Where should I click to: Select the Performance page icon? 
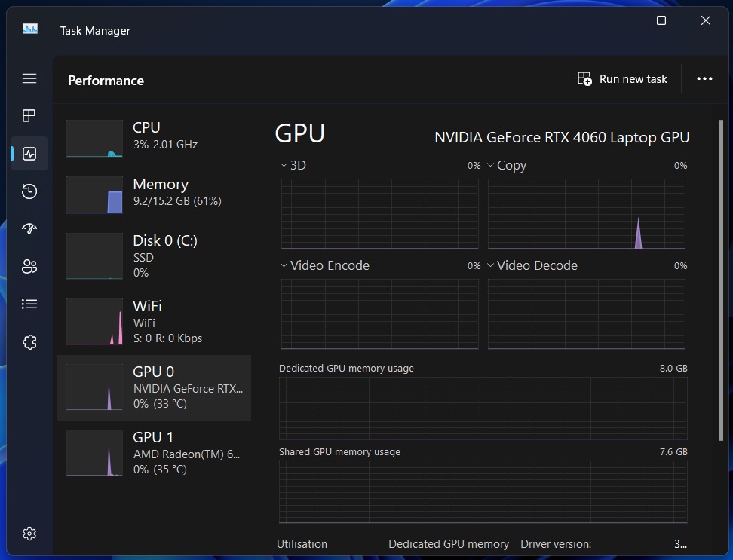tap(29, 154)
